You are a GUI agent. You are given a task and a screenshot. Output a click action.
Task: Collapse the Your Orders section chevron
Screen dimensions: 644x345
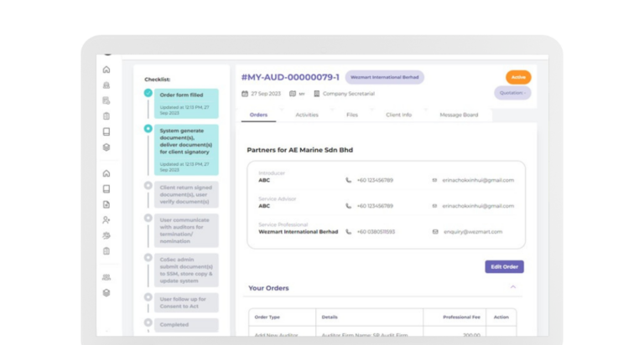[513, 287]
